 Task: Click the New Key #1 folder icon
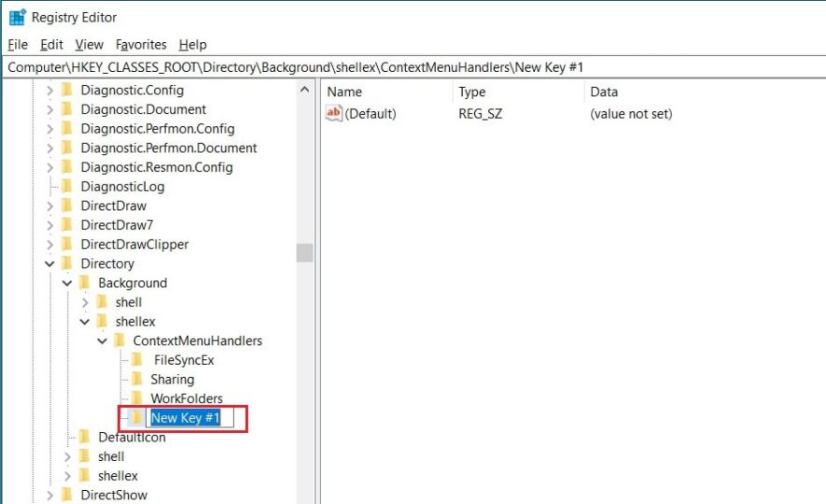(137, 418)
